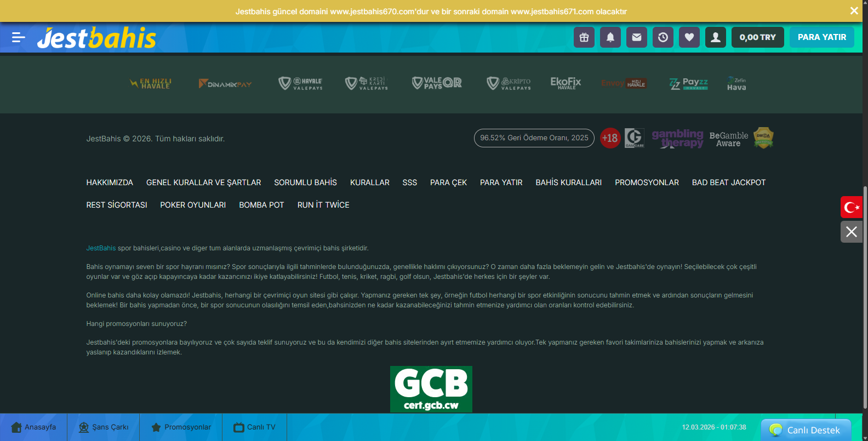Open the envelope messages icon
This screenshot has height=441, width=868.
tap(637, 37)
